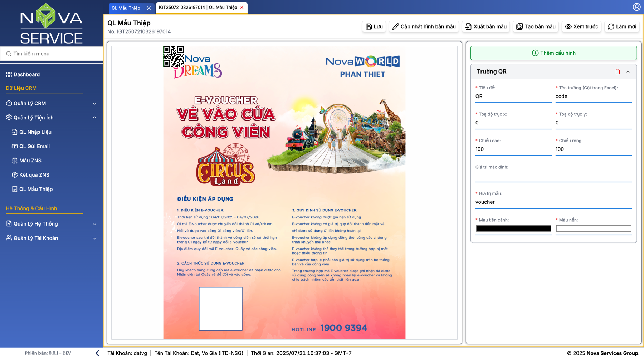Image resolution: width=644 pixels, height=359 pixels.
Task: Open QL Nhập Liệu menu item
Action: tap(35, 132)
